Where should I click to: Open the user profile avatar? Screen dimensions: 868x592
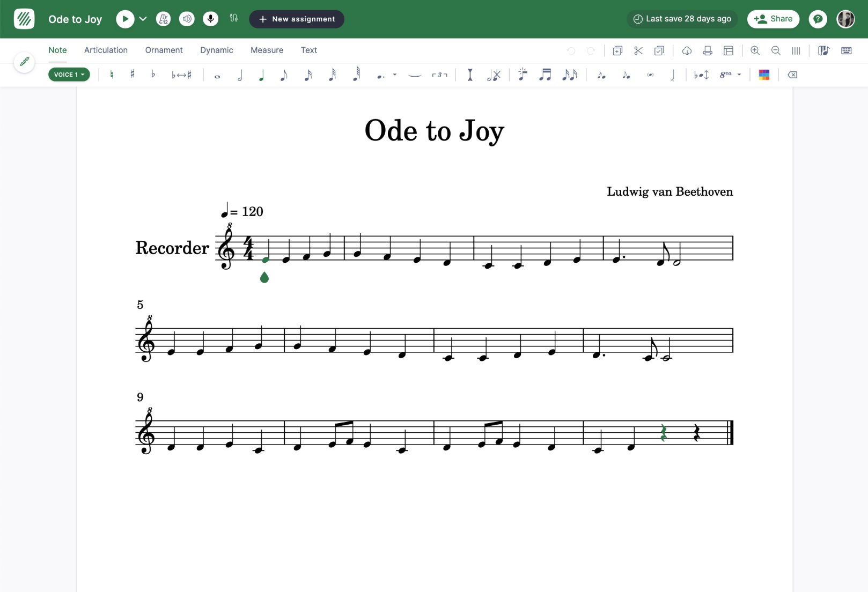pos(846,19)
